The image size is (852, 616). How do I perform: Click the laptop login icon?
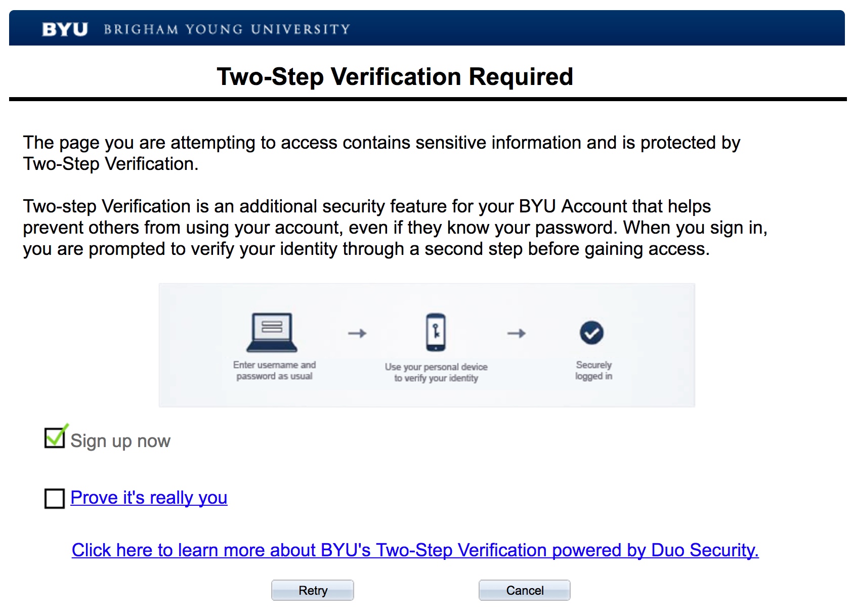[272, 332]
